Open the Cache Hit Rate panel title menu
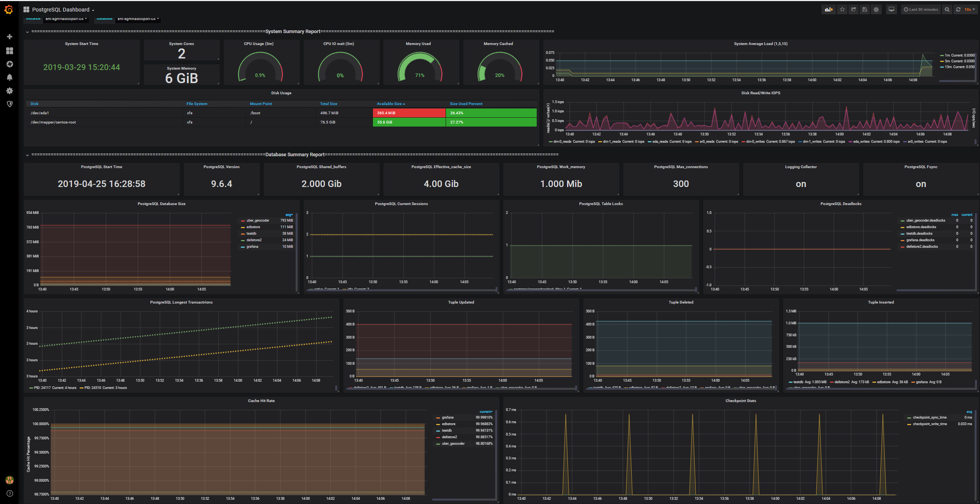980x504 pixels. click(261, 401)
